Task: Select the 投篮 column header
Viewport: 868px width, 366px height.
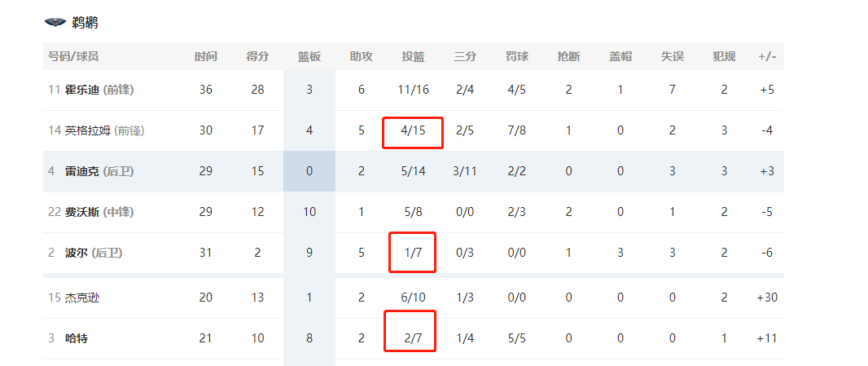Action: coord(413,57)
